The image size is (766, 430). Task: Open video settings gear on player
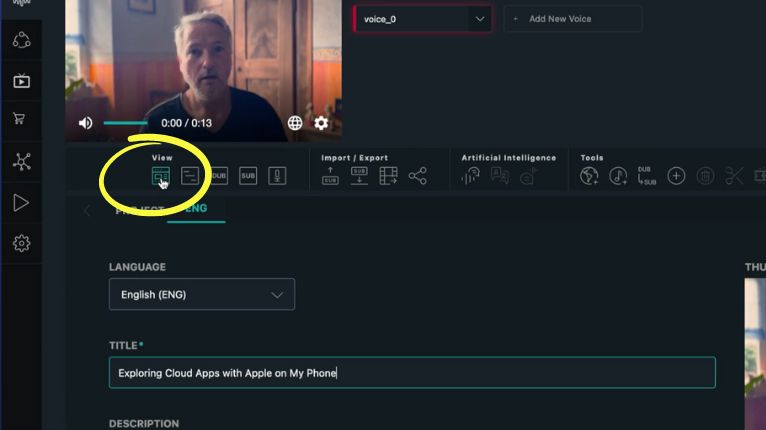(x=321, y=123)
